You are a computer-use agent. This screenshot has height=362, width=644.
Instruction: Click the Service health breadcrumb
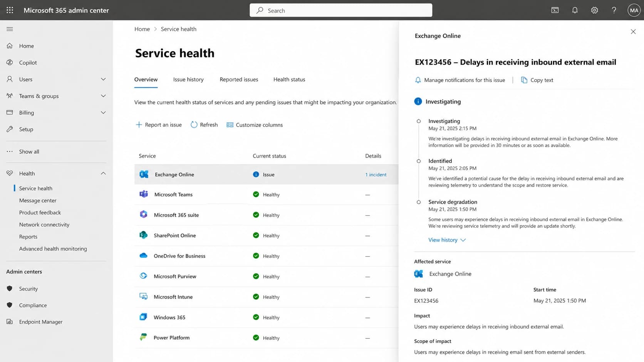coord(178,29)
